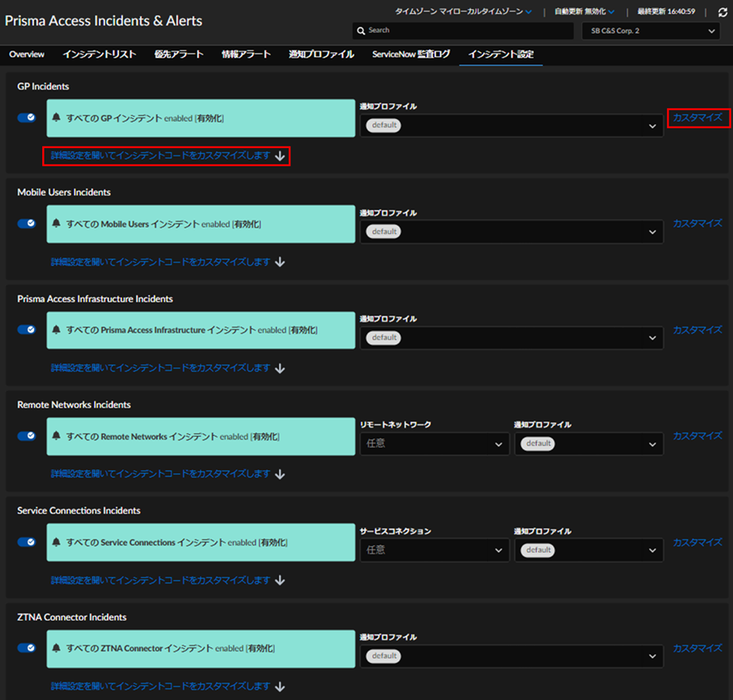Image resolution: width=733 pixels, height=700 pixels.
Task: Click default tag in GP notification profile
Action: click(383, 125)
